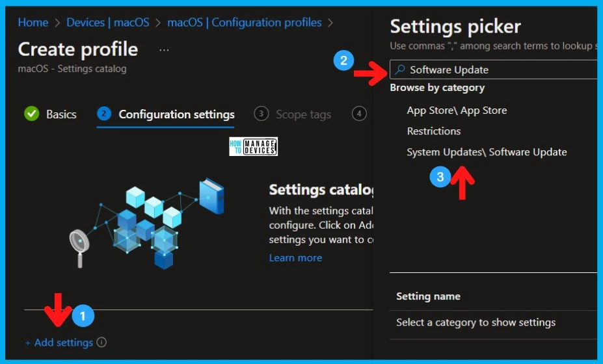The image size is (603, 364).
Task: Click the Setting name column header
Action: click(429, 296)
